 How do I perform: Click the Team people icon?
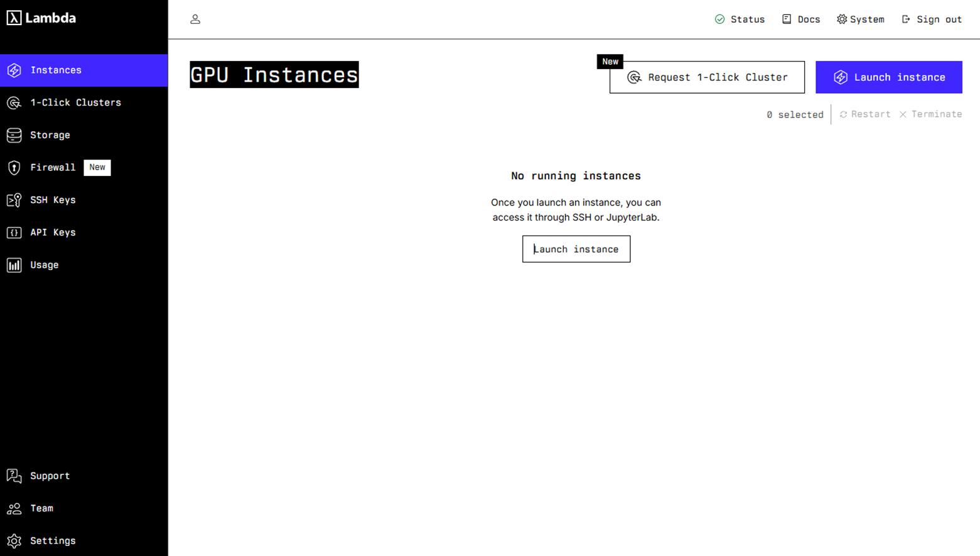pos(14,508)
